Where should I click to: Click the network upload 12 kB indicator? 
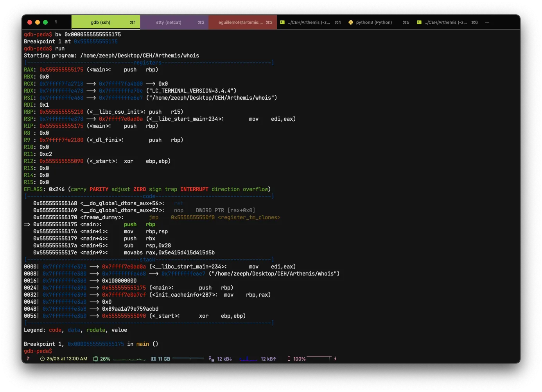pos(268,359)
